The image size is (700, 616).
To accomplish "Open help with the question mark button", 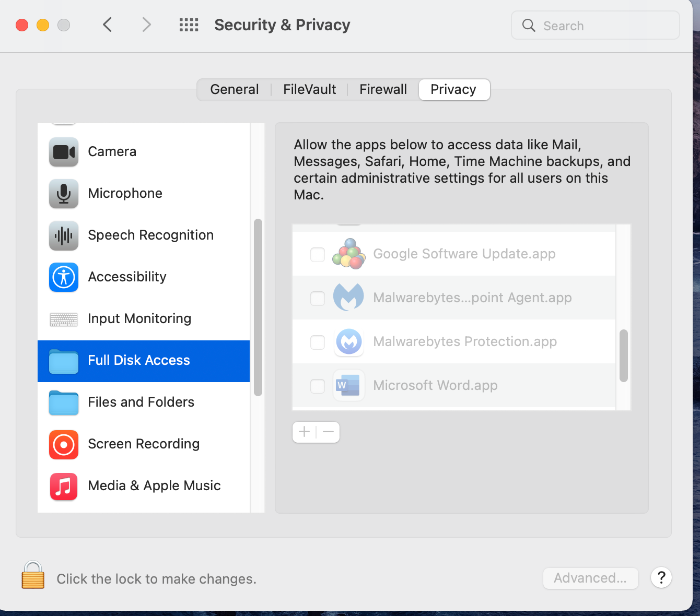I will point(661,578).
